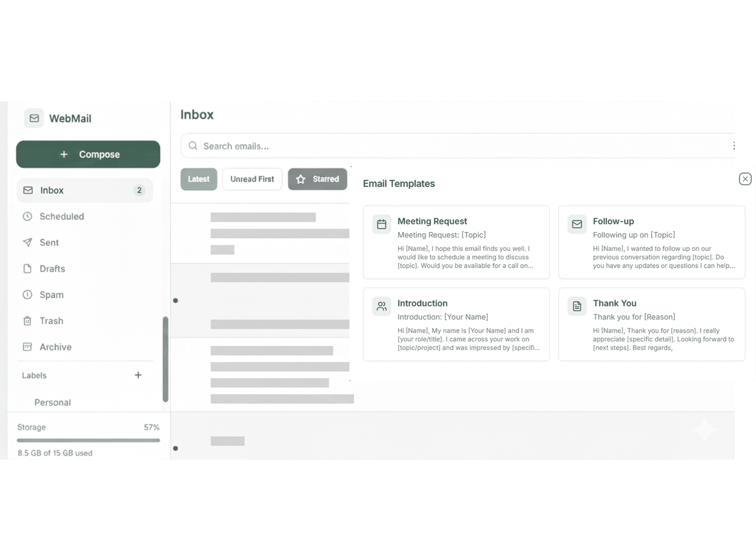Screen dimensions: 756x547
Task: Open search options via search field icon
Action: pos(193,146)
